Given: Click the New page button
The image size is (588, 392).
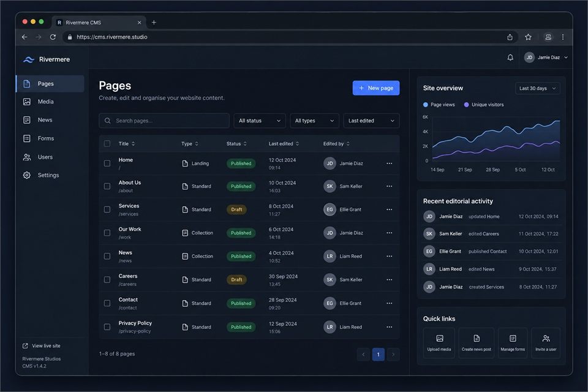Looking at the screenshot, I should coord(375,88).
